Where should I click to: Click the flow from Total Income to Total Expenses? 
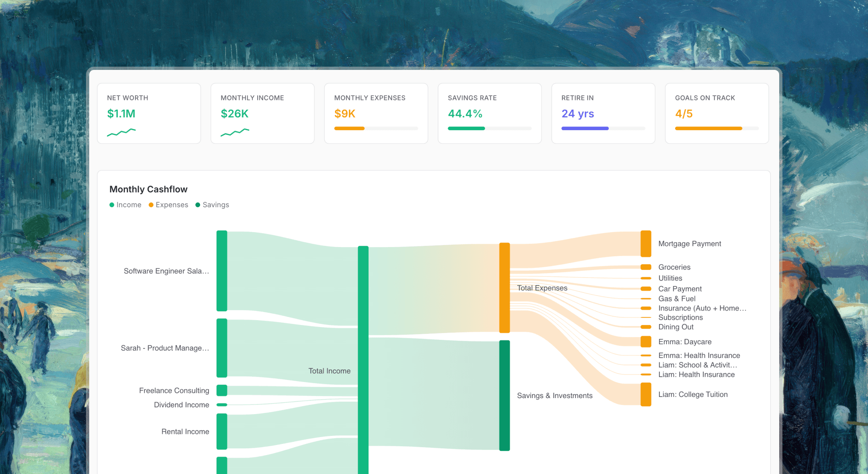point(434,290)
